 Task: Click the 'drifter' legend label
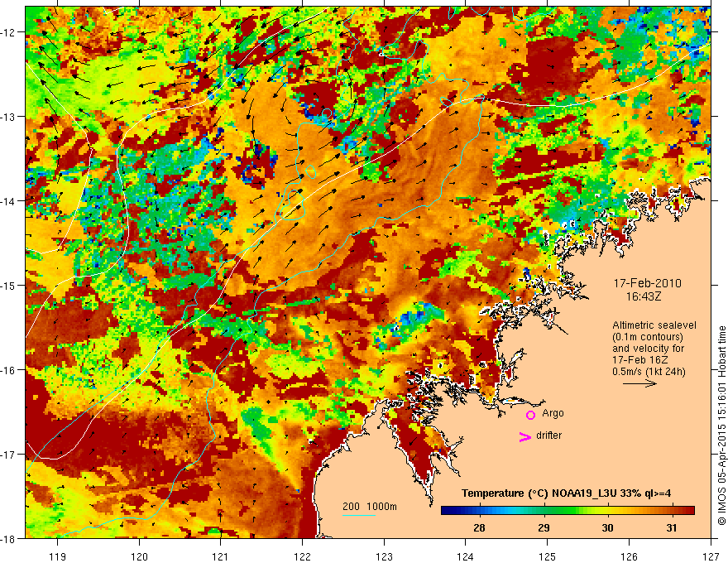point(548,435)
